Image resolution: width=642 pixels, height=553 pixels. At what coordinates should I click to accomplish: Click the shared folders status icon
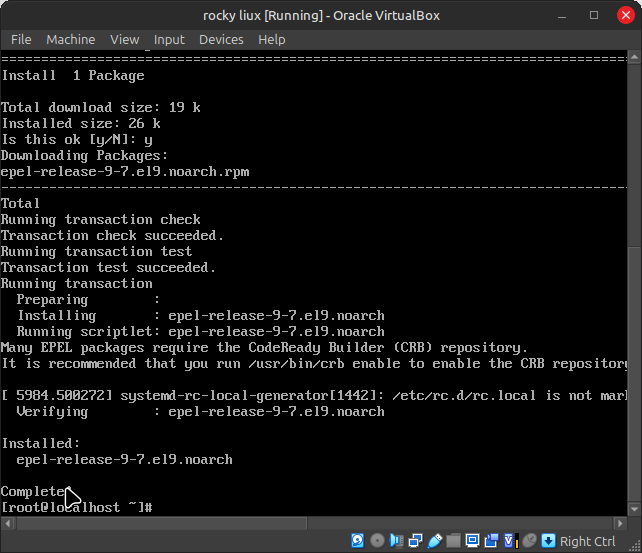tap(453, 541)
